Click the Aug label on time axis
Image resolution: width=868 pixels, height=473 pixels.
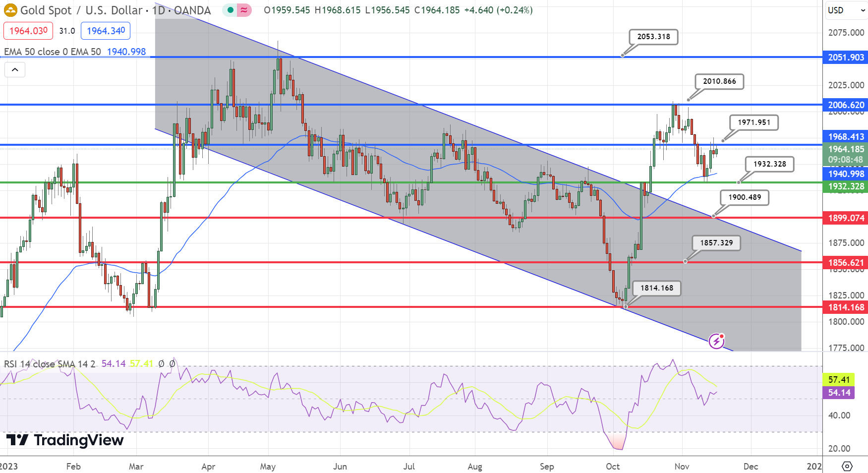(475, 467)
